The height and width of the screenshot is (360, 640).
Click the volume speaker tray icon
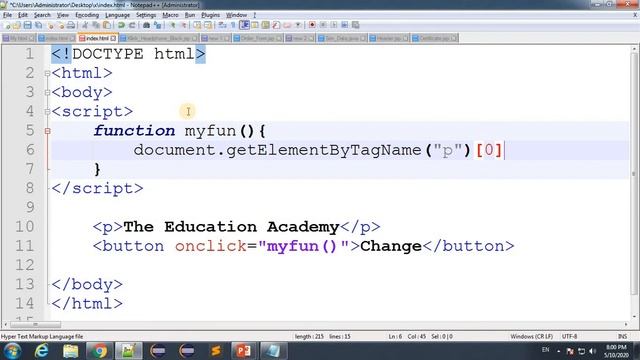(x=592, y=351)
